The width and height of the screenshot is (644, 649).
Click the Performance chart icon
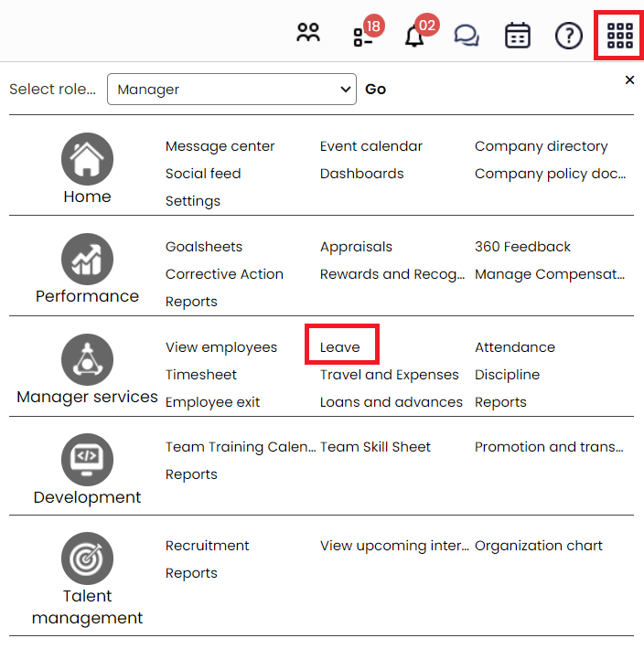[87, 259]
